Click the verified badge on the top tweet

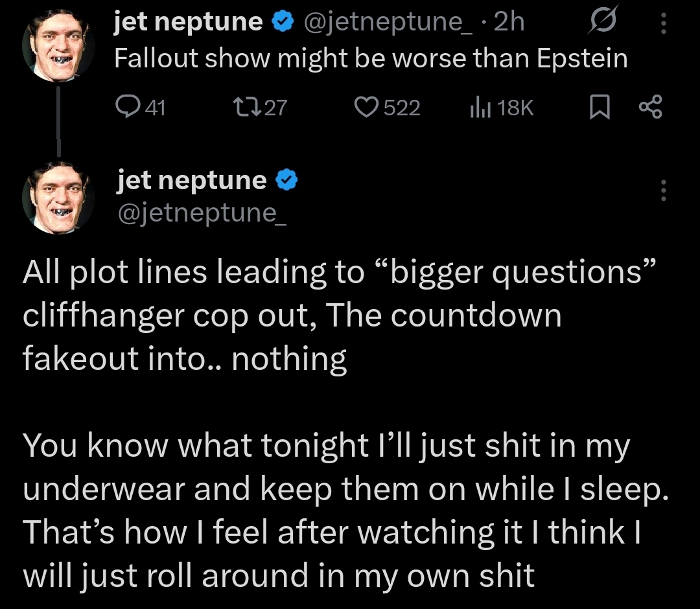pyautogui.click(x=281, y=23)
